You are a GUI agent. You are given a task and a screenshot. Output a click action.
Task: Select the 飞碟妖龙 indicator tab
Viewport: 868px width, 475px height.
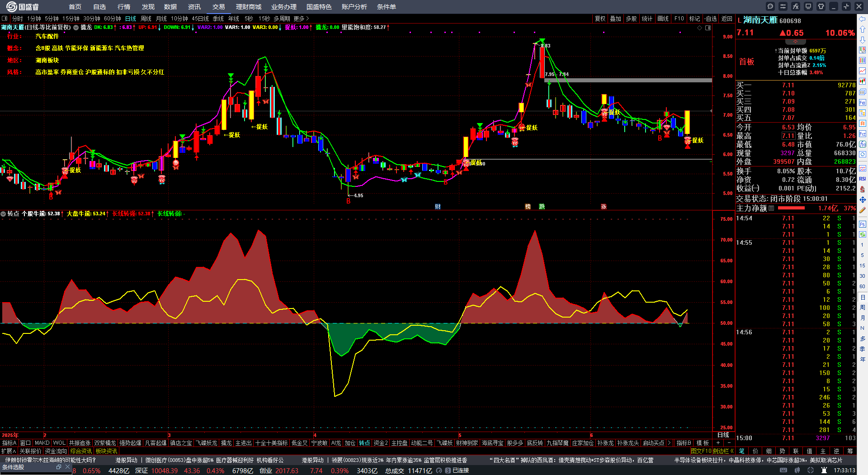tap(206, 443)
